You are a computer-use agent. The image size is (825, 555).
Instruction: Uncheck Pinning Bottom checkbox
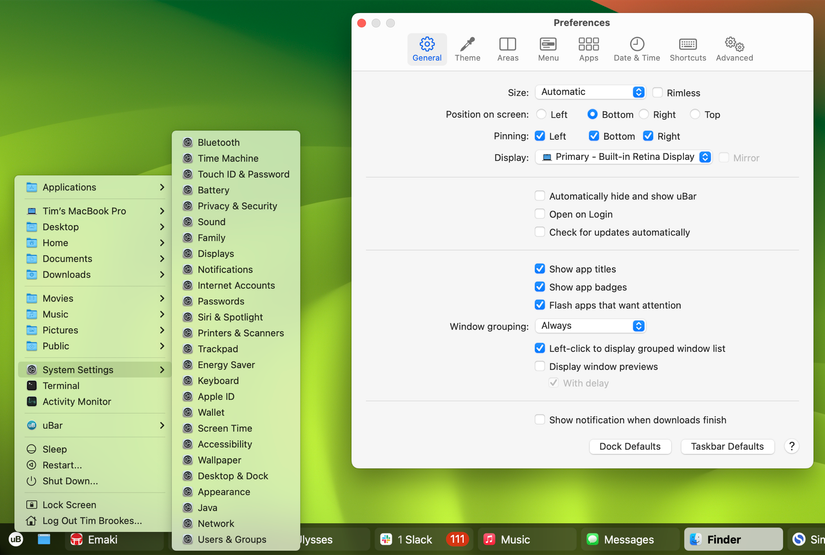594,136
